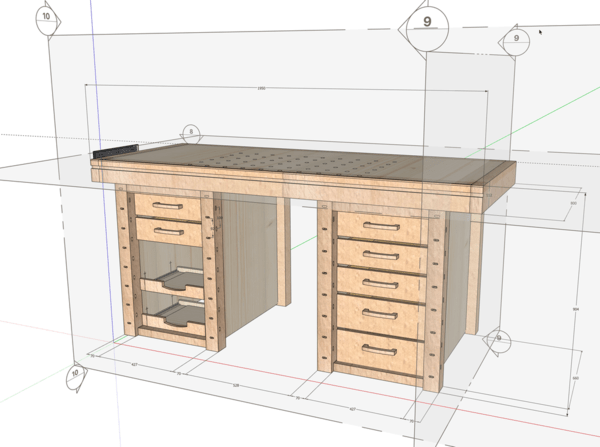Pick section marker 8 above the benchtop
The height and width of the screenshot is (447, 600).
tap(191, 131)
